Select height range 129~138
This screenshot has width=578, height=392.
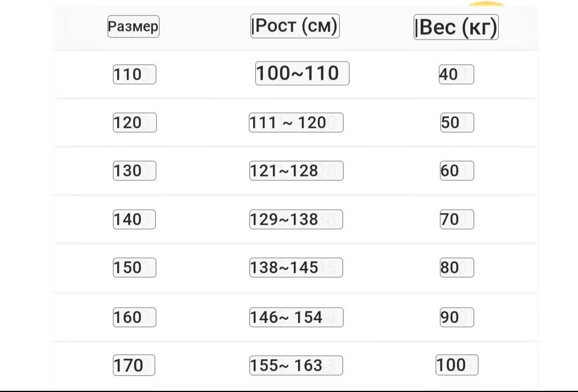(296, 220)
